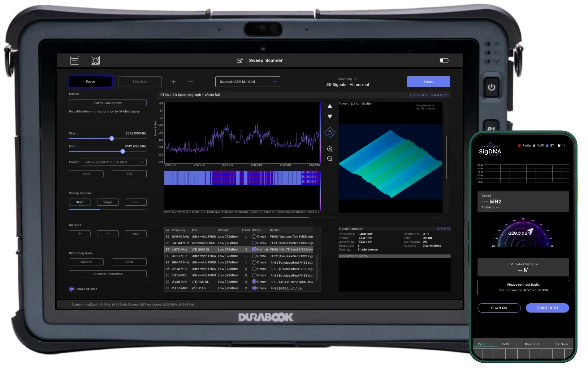Image resolution: width=588 pixels, height=371 pixels.
Task: Click the plus icon next to Stop Scan
Action: click(x=174, y=82)
